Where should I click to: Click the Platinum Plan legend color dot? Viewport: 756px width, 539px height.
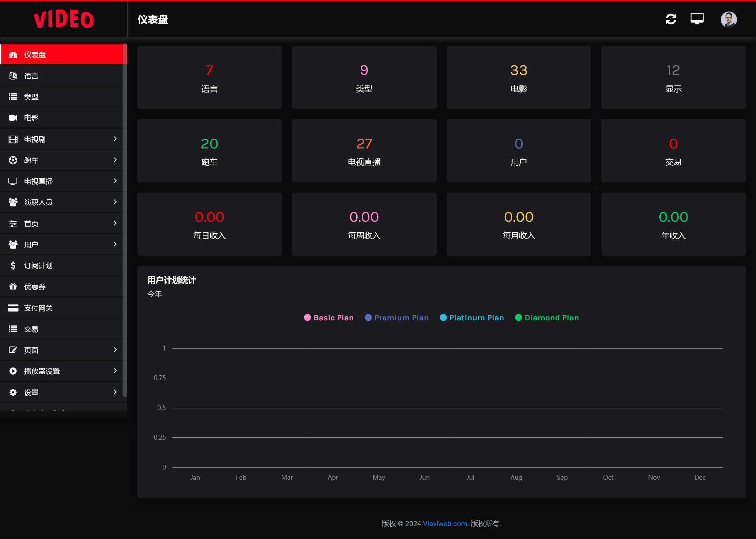(443, 318)
